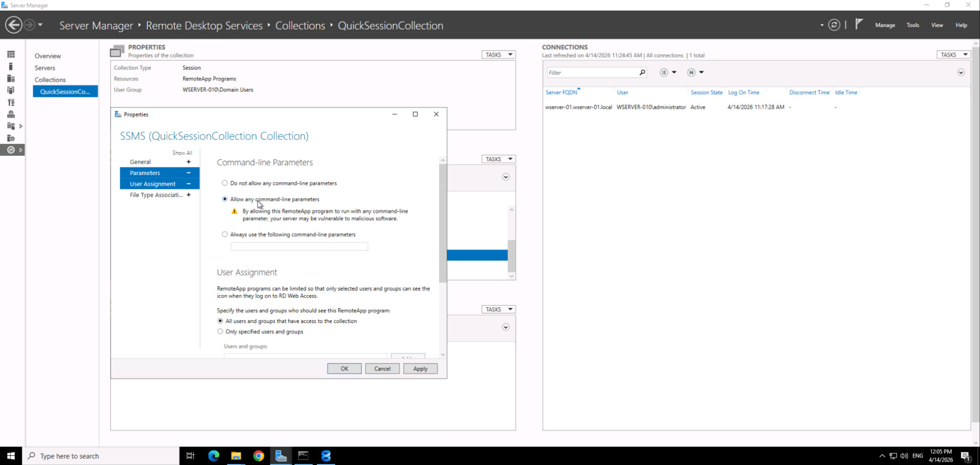Click the search magnifier in Filter box
The image size is (980, 465).
642,72
